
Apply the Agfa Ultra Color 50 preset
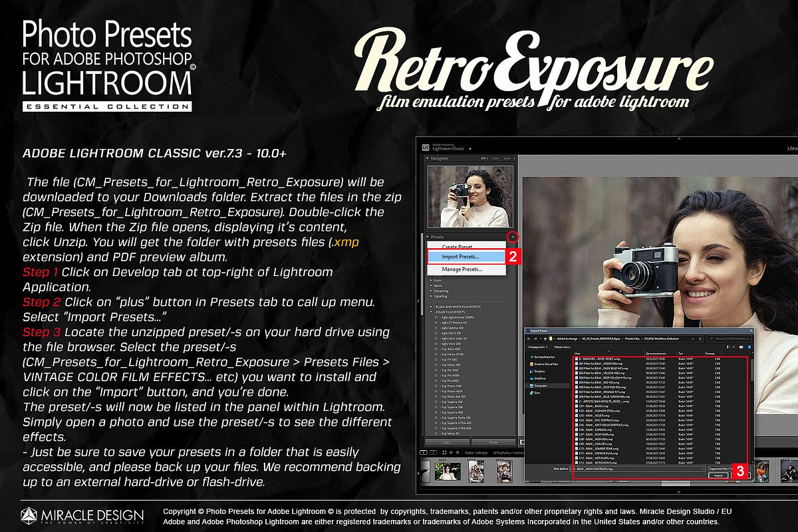click(454, 338)
